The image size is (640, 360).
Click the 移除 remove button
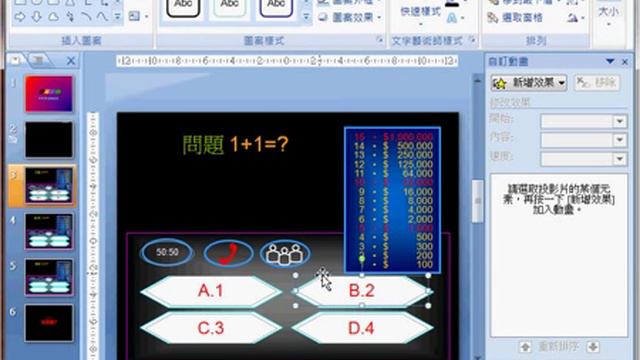click(x=597, y=83)
